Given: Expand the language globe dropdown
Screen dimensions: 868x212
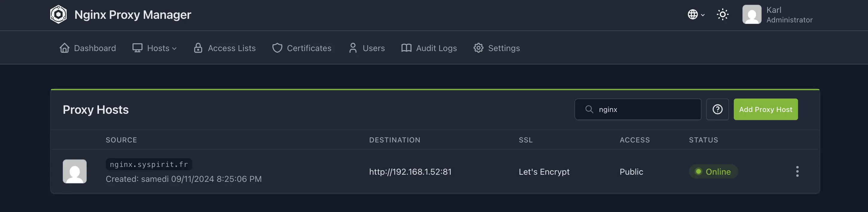Looking at the screenshot, I should tap(696, 14).
